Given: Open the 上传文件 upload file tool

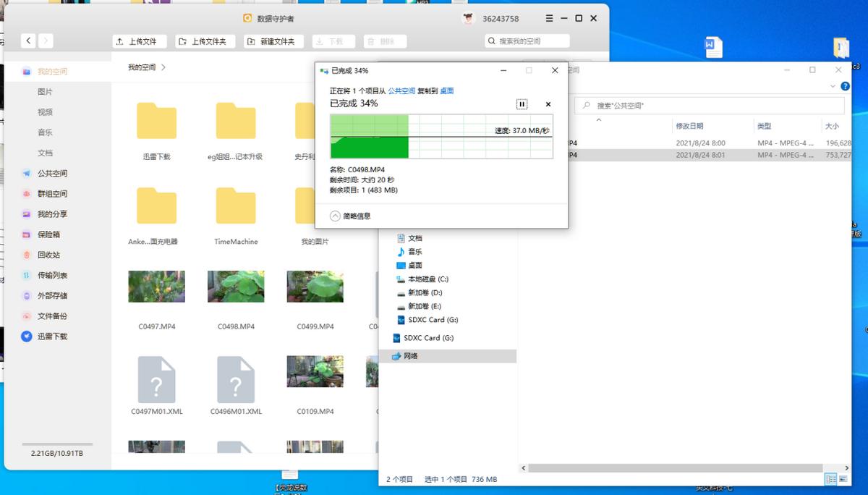Looking at the screenshot, I should click(137, 41).
